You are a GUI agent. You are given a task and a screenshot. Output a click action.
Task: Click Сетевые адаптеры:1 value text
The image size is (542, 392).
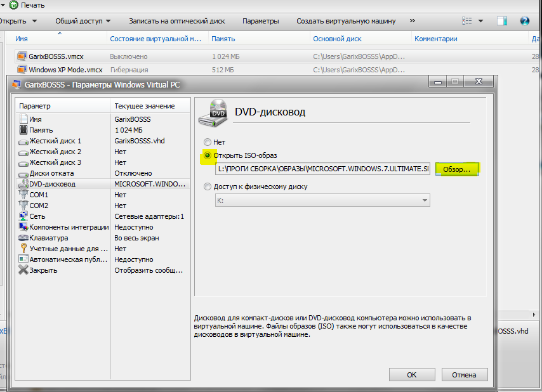(149, 216)
